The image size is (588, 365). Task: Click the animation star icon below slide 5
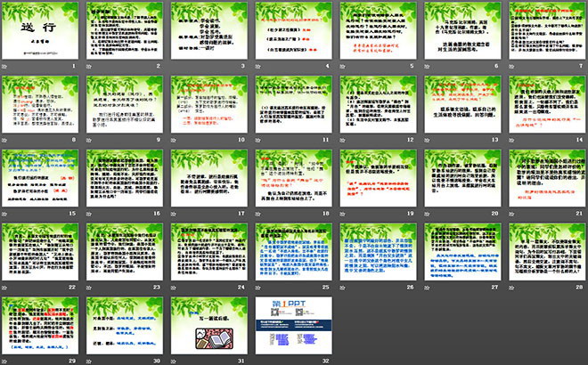tap(343, 67)
